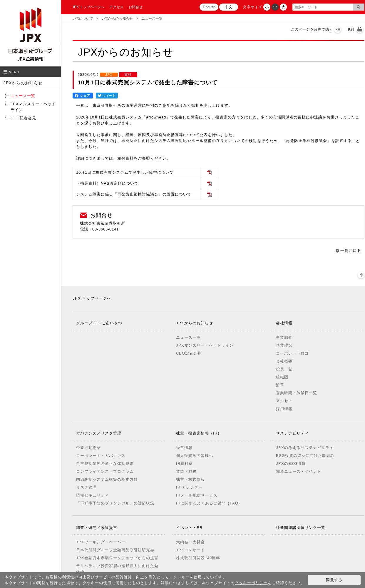Go back via 一覧に戻る link
Image resolution: width=365 pixels, height=588 pixels.
[348, 251]
